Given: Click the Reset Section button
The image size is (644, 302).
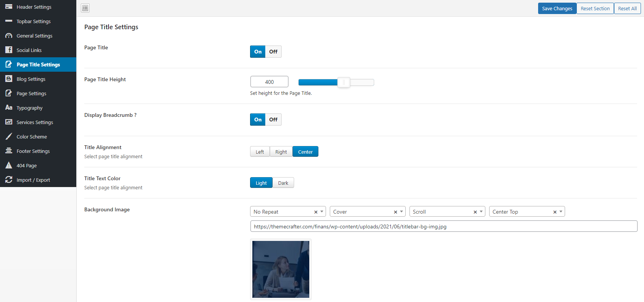Looking at the screenshot, I should click(595, 8).
